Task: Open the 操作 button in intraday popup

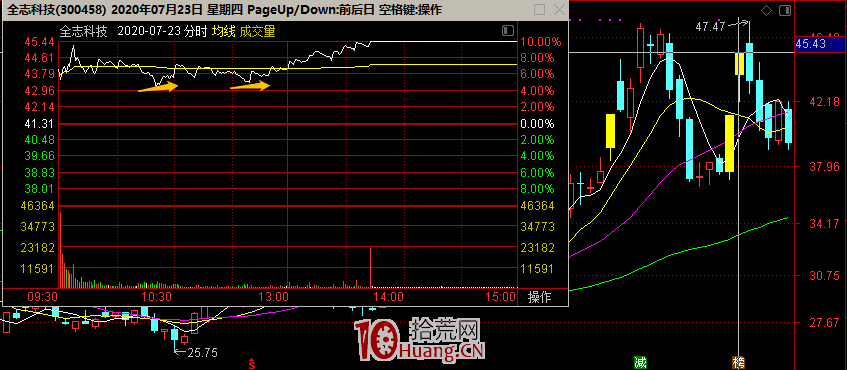Action: [539, 297]
